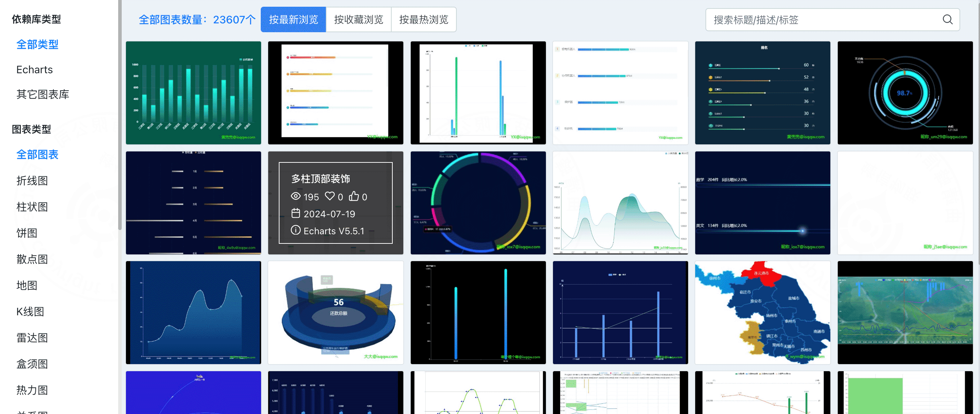The width and height of the screenshot is (980, 414).
Task: Open the blue area line chart thumbnail
Action: 193,312
